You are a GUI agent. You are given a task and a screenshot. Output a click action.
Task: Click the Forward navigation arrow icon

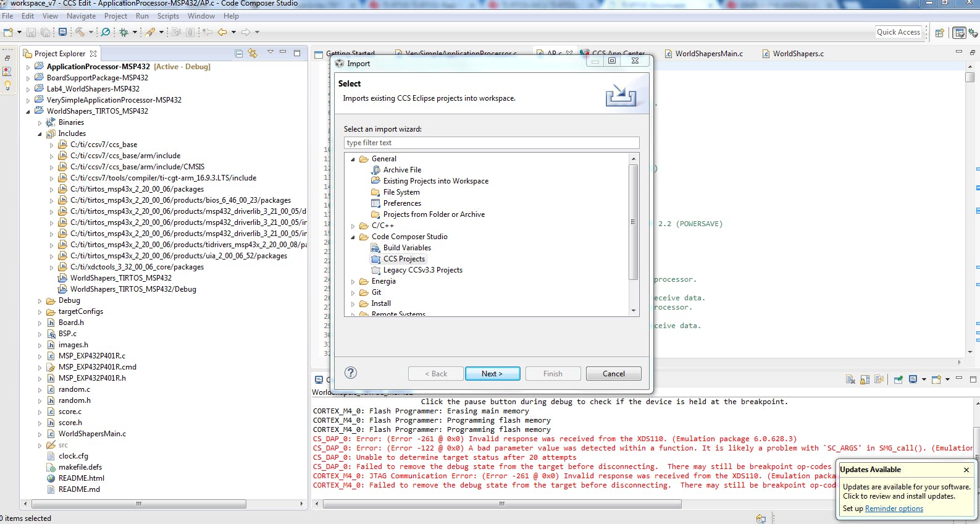246,32
